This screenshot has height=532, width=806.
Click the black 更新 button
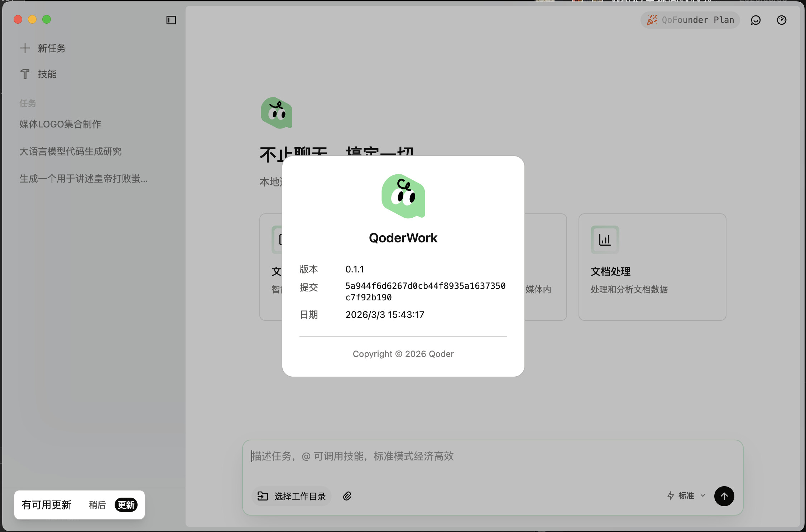point(126,505)
